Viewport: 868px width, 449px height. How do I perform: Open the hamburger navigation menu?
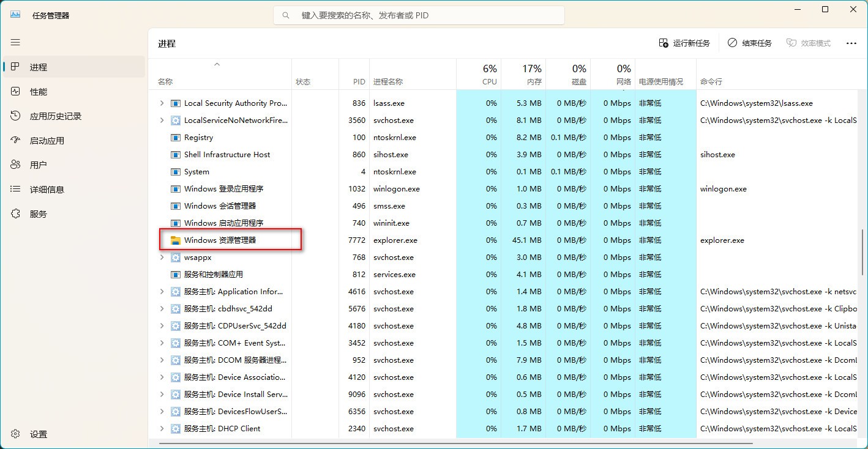tap(15, 42)
